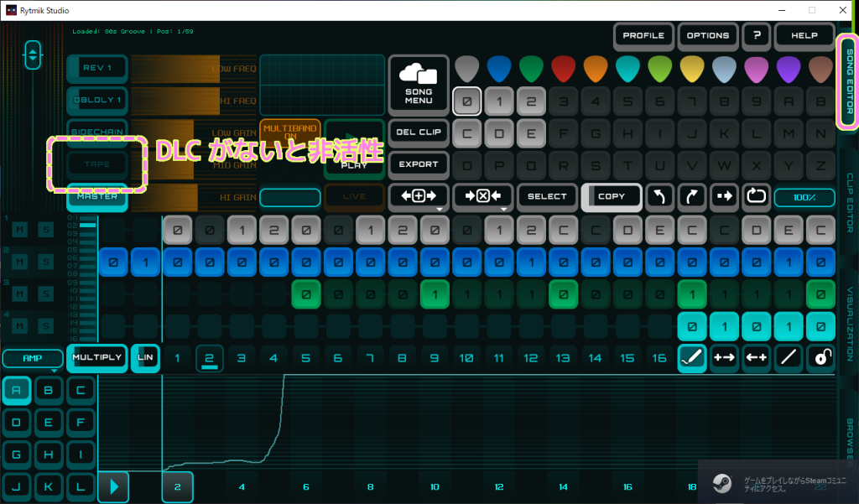The image size is (859, 504).
Task: Click the up-down stepper arrows icon
Action: 33,55
